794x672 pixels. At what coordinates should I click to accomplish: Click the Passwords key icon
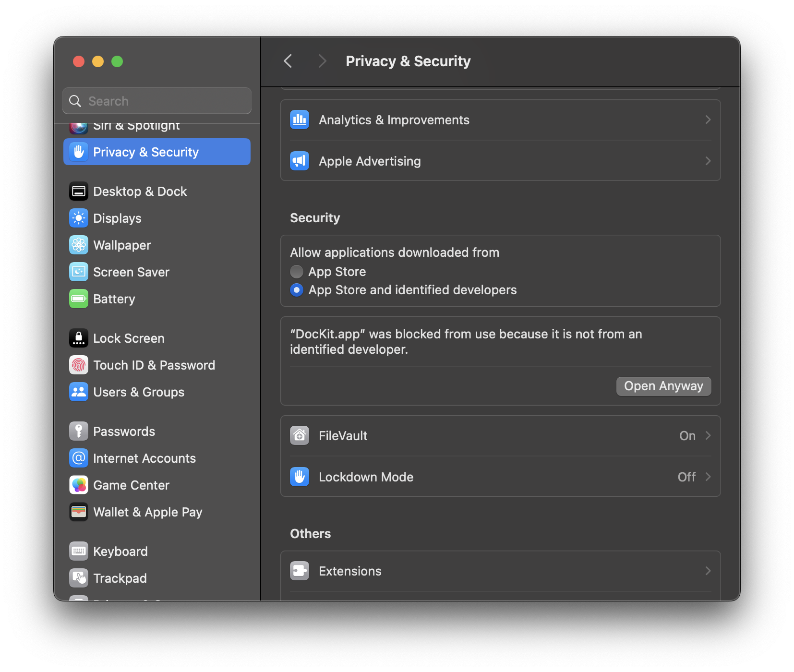79,431
